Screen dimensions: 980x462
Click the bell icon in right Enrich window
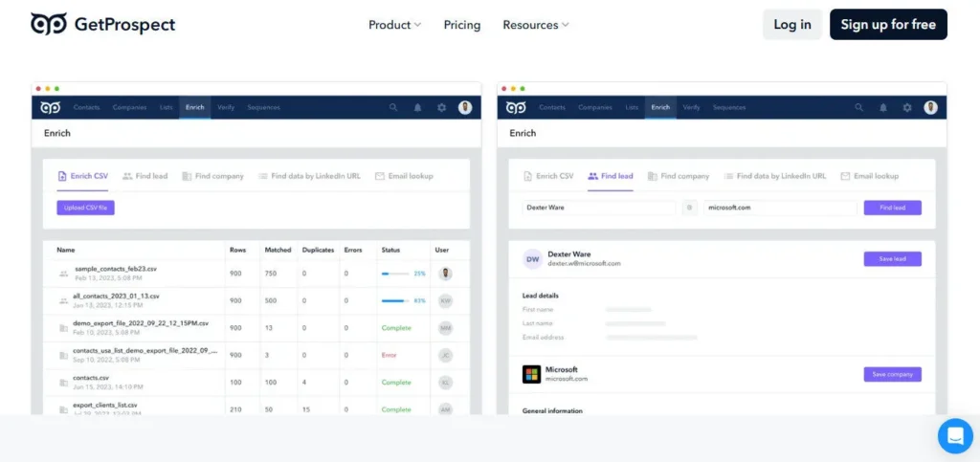[883, 107]
